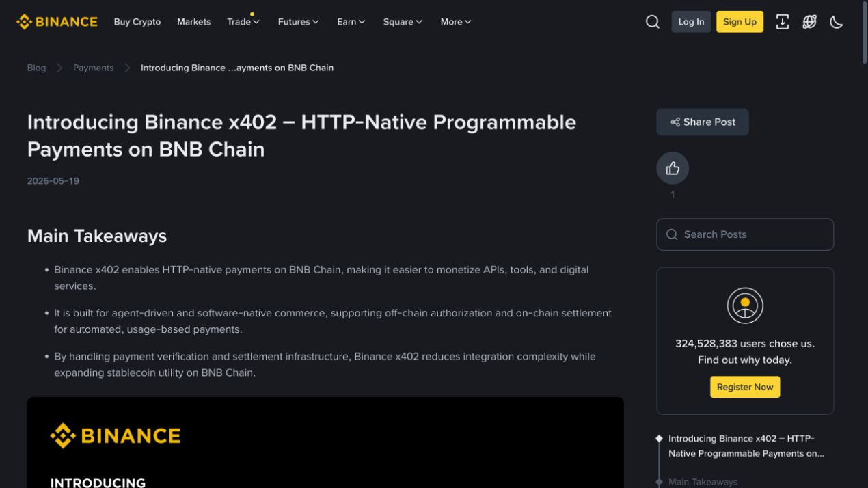868x488 pixels.
Task: Click the Log In button
Action: [691, 22]
